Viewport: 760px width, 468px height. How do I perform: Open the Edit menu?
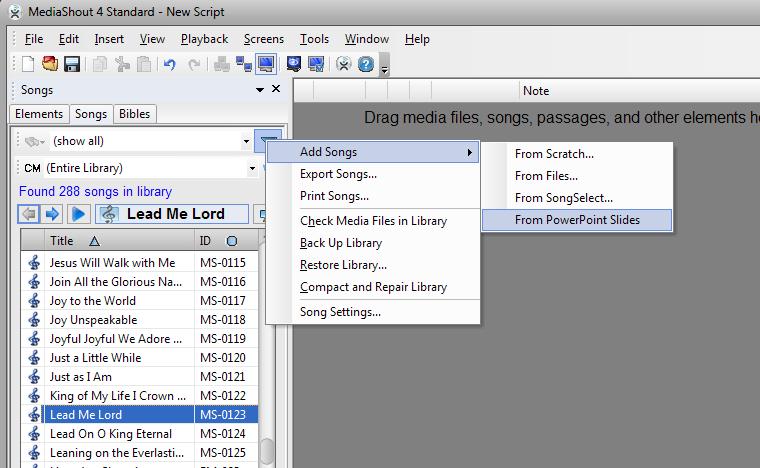68,39
